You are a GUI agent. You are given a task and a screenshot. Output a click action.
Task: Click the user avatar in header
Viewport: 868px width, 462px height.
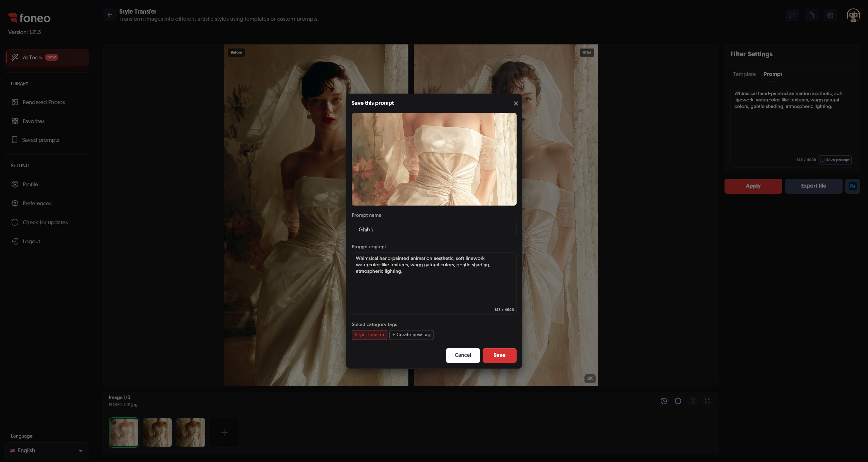pos(853,15)
